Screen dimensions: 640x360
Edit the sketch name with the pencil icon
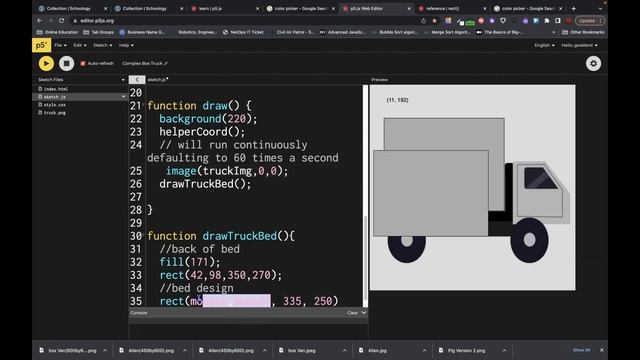(x=166, y=63)
